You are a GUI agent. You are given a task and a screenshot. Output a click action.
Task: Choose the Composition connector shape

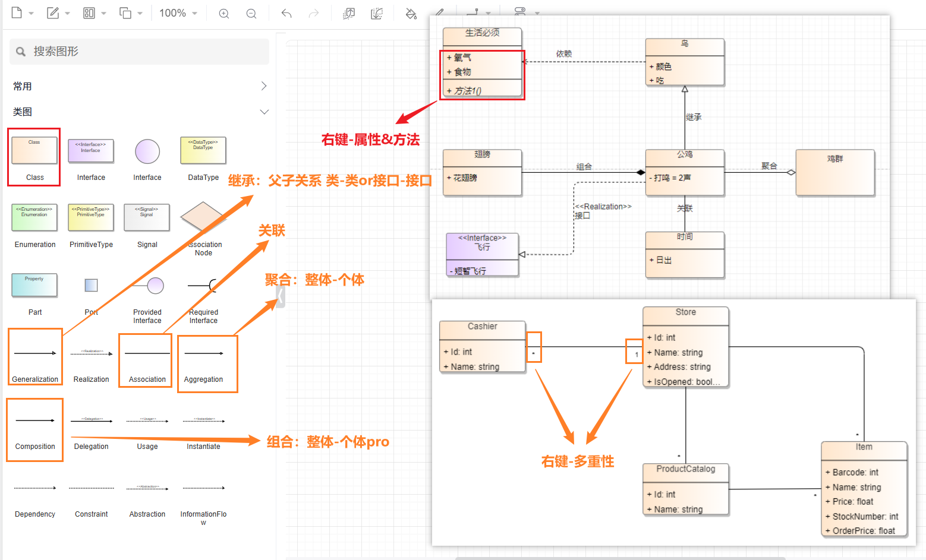tap(35, 429)
